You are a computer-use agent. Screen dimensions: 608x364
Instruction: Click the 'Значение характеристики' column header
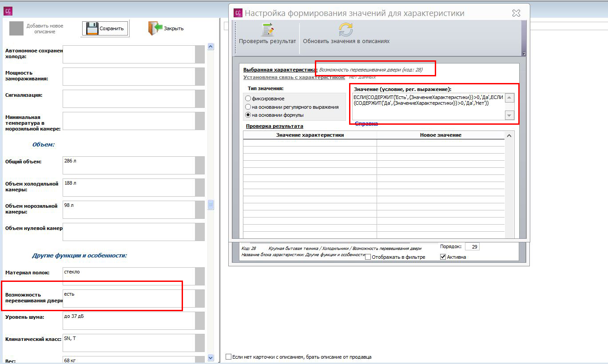(x=310, y=135)
